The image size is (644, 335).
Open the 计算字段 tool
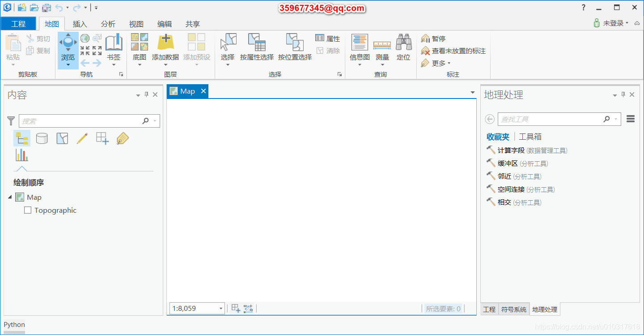pyautogui.click(x=527, y=150)
